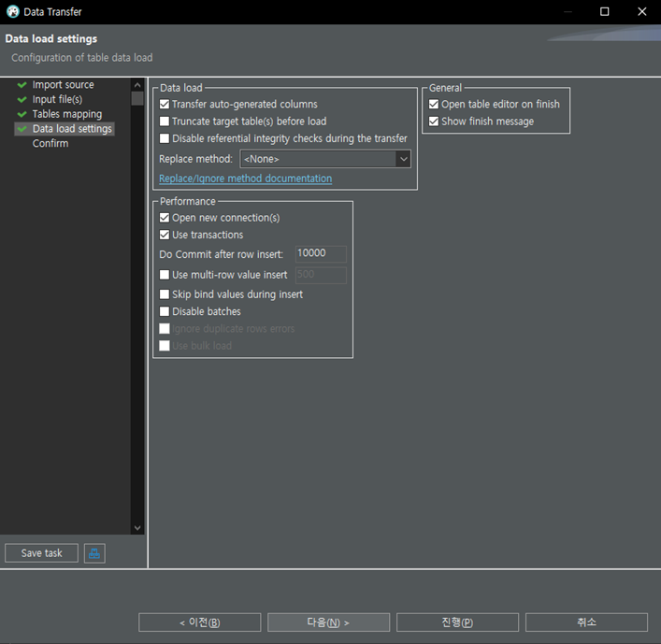This screenshot has width=661, height=644.
Task: Go to Import source step
Action: [63, 85]
